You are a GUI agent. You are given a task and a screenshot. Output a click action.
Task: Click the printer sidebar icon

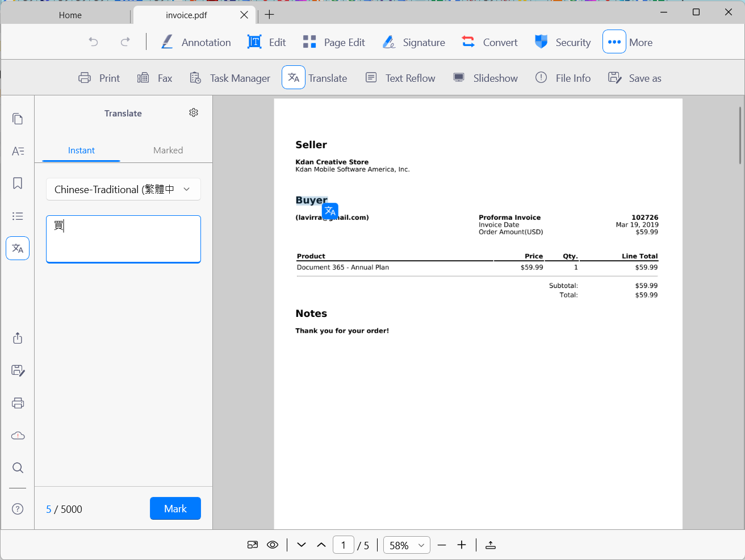point(18,403)
